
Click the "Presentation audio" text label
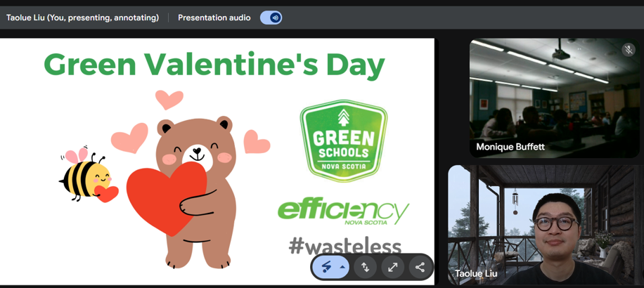(214, 18)
